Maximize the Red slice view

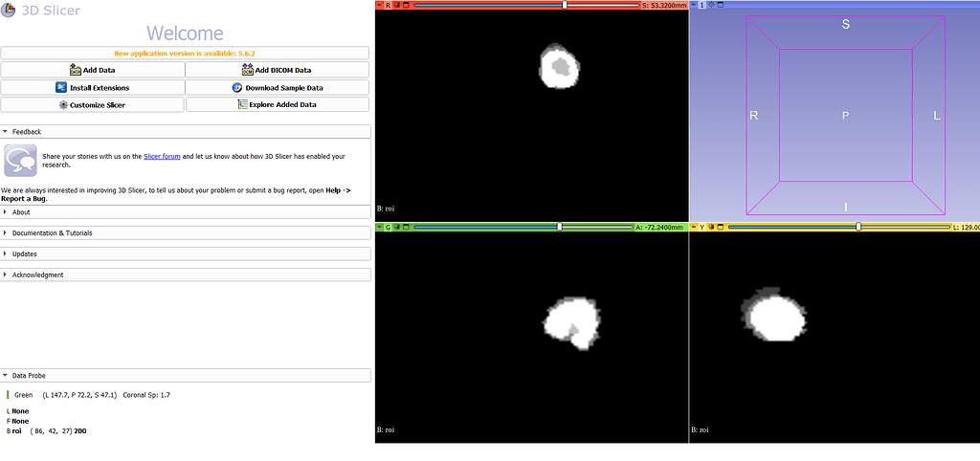[406, 5]
